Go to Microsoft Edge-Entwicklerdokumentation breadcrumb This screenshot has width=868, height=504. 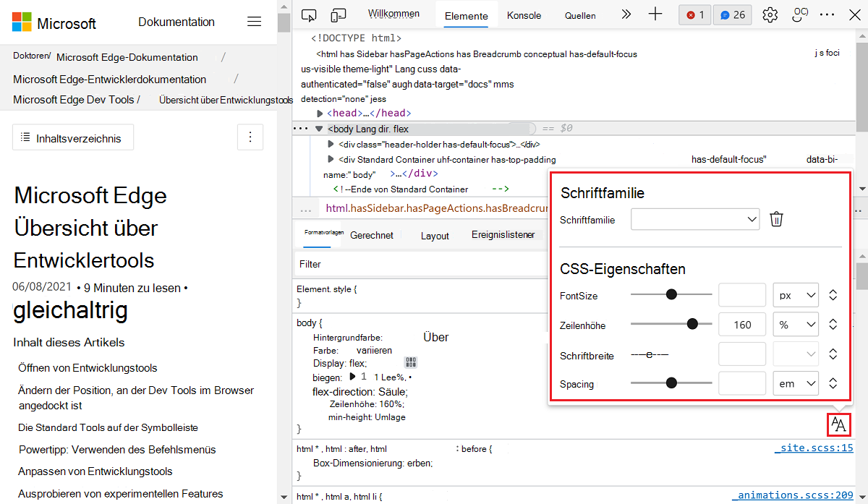point(109,80)
